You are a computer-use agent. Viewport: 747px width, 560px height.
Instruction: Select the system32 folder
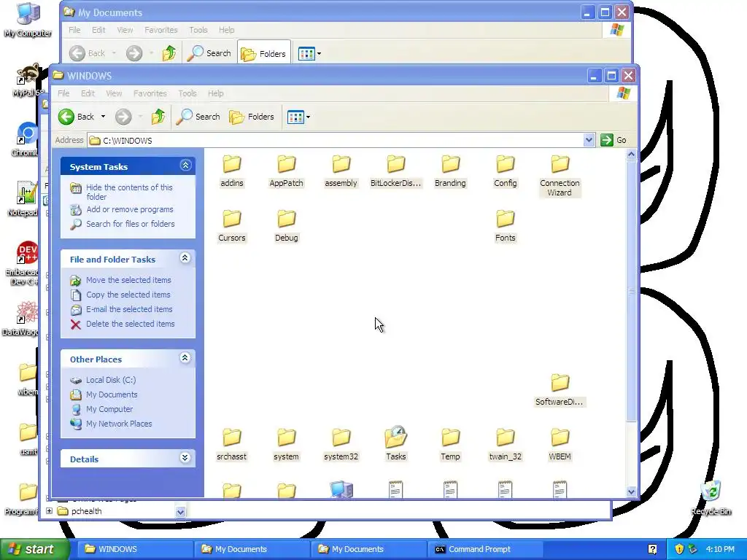coord(341,445)
